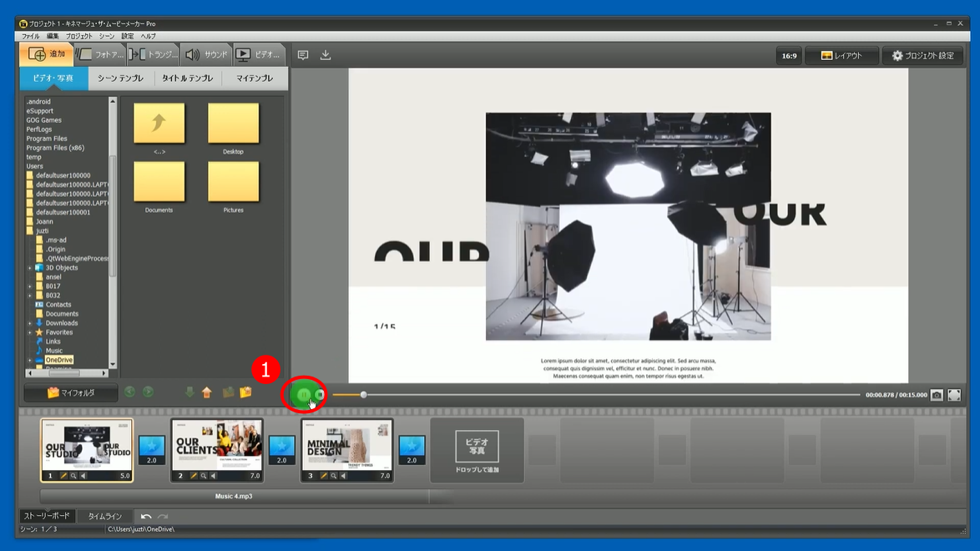Click the マイフォルダ button
980x551 pixels.
[x=71, y=392]
